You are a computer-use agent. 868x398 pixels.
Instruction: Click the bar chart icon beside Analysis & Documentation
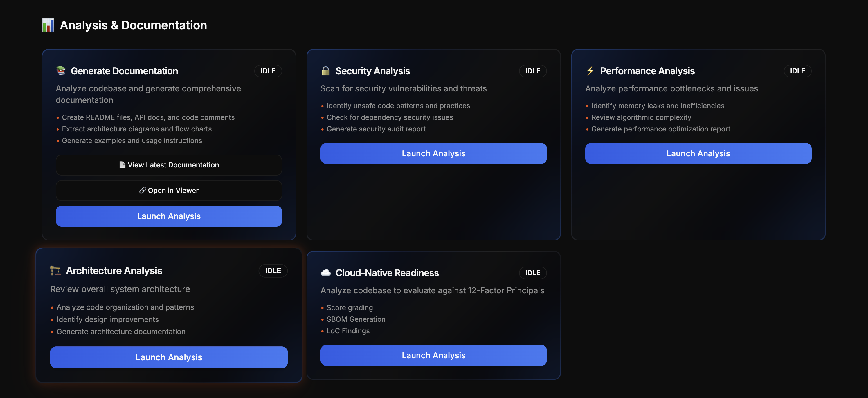[48, 25]
